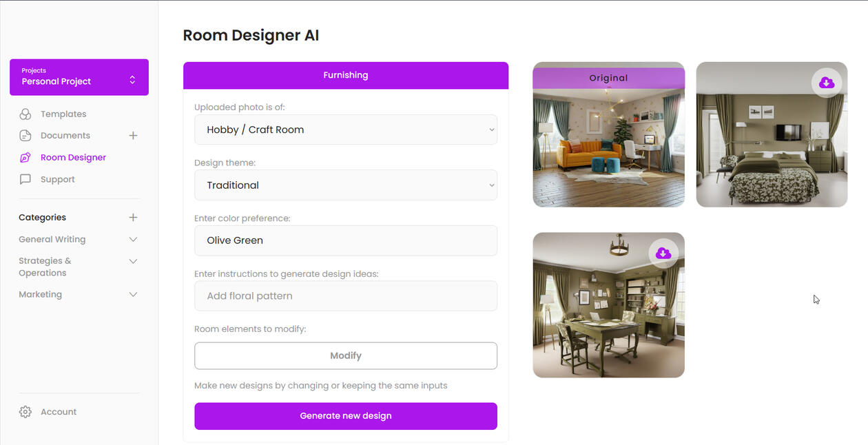This screenshot has height=445, width=868.
Task: Download the olive bedroom design image
Action: point(827,83)
